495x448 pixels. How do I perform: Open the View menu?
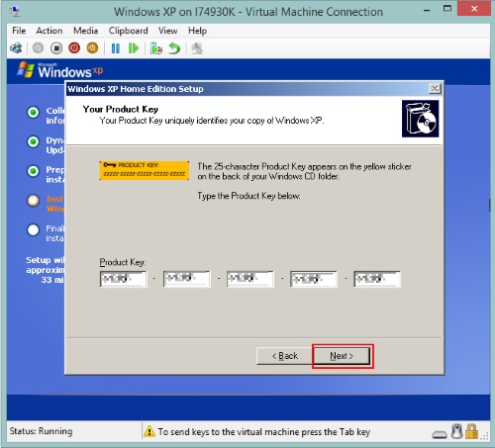[168, 31]
